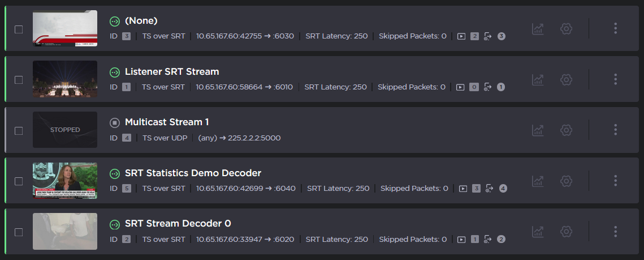Open statistics chart for Listener SRT Stream
This screenshot has width=644, height=260.
tap(538, 79)
